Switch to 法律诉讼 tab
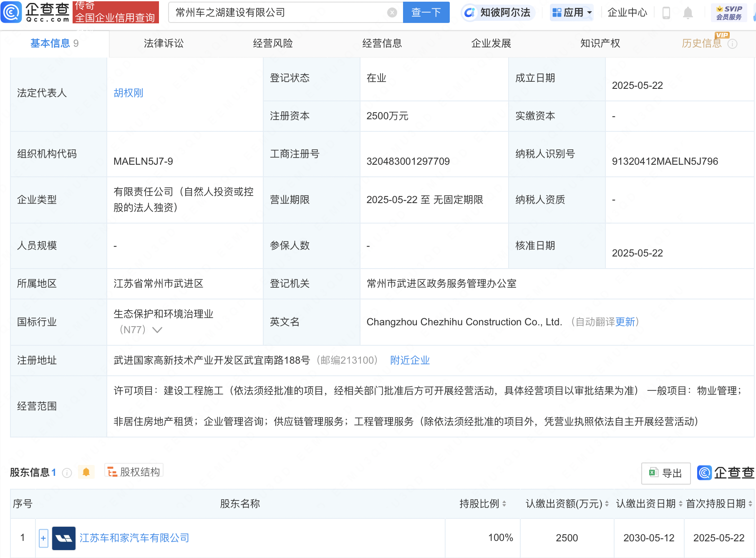The width and height of the screenshot is (756, 558). (x=164, y=43)
